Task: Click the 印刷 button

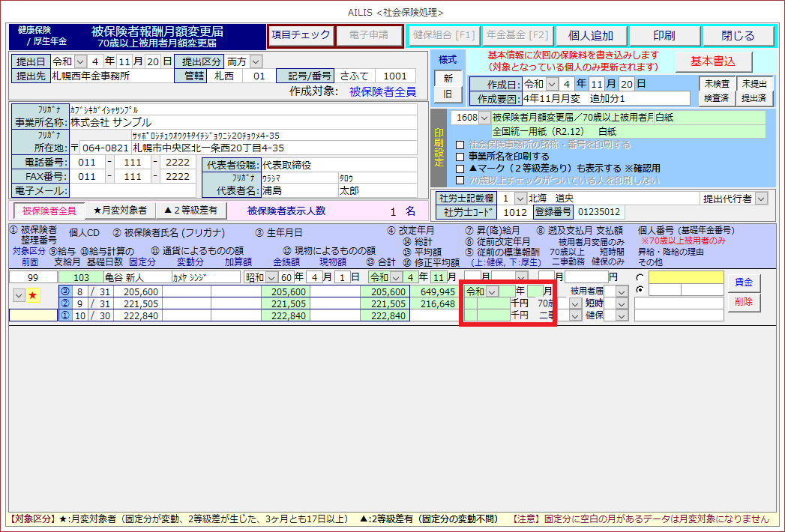Action: point(664,36)
